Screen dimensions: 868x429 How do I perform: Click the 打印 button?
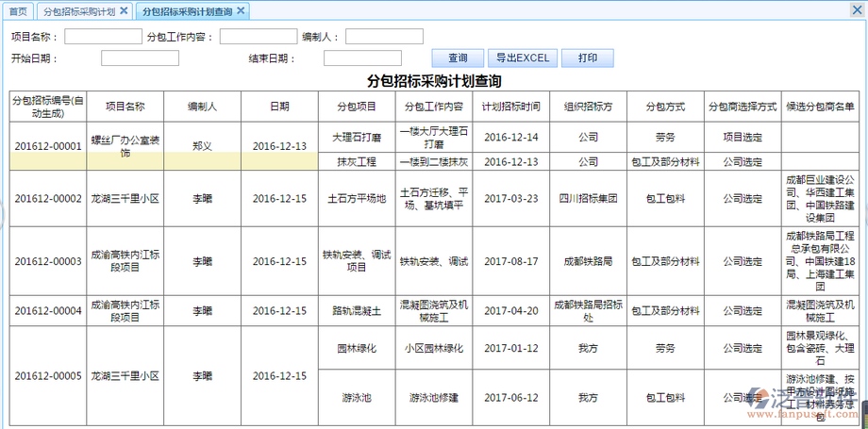(x=587, y=58)
